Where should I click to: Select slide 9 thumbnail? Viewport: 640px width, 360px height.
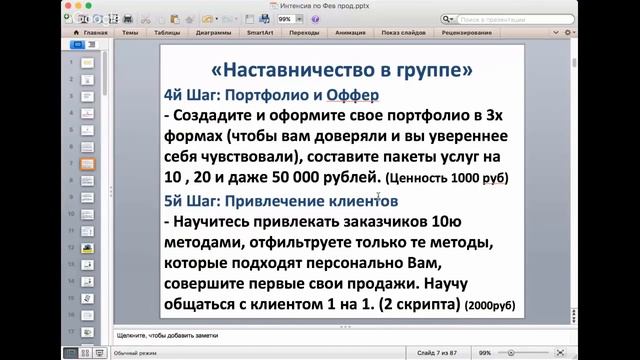point(87,198)
